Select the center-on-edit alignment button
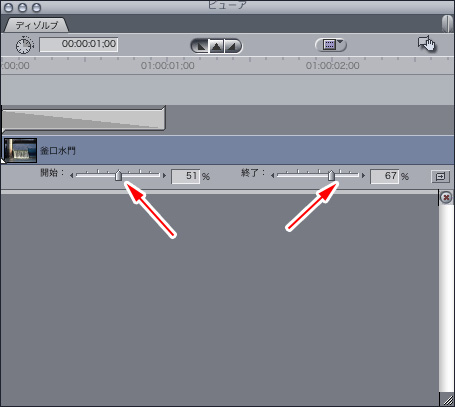 (x=216, y=46)
